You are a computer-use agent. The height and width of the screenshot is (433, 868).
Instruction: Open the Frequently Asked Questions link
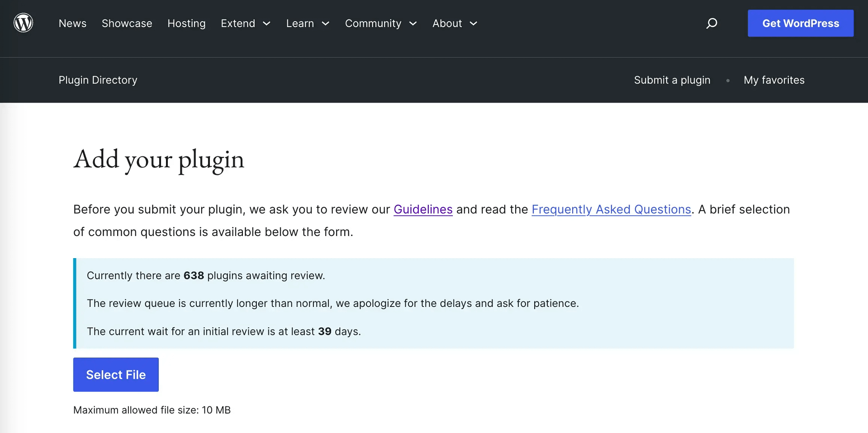coord(611,209)
